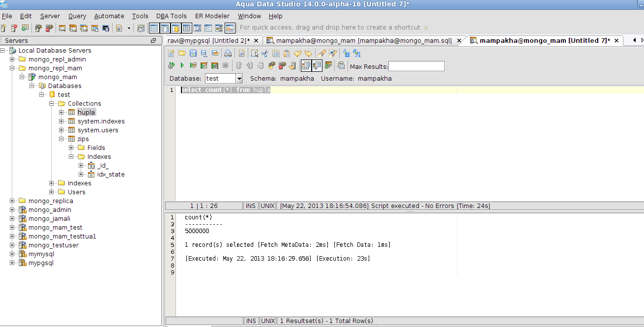This screenshot has width=644, height=327.
Task: Click the Select All dashed rectangle icon
Action: pyautogui.click(x=254, y=53)
